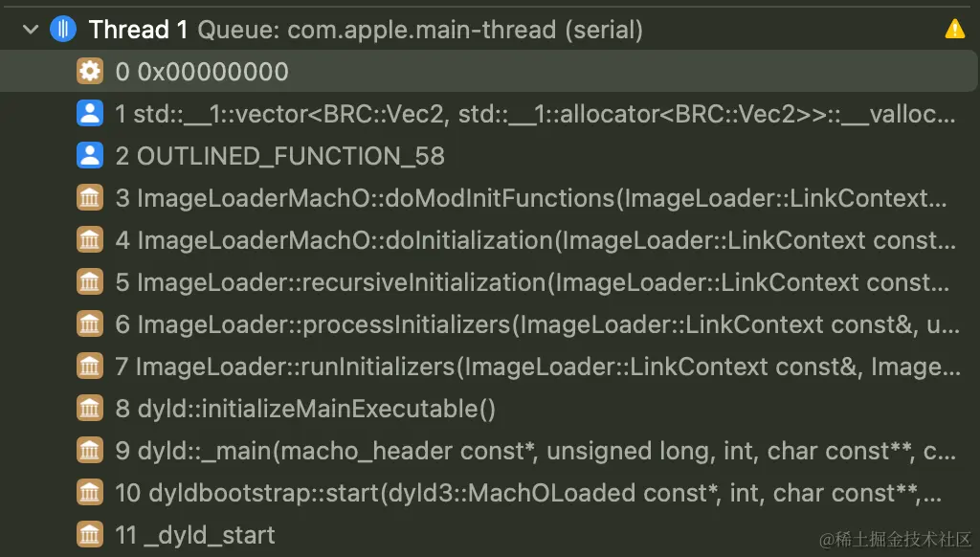Screen dimensions: 980x557
Task: Select frame 7 runInitializers
Action: tap(489, 367)
